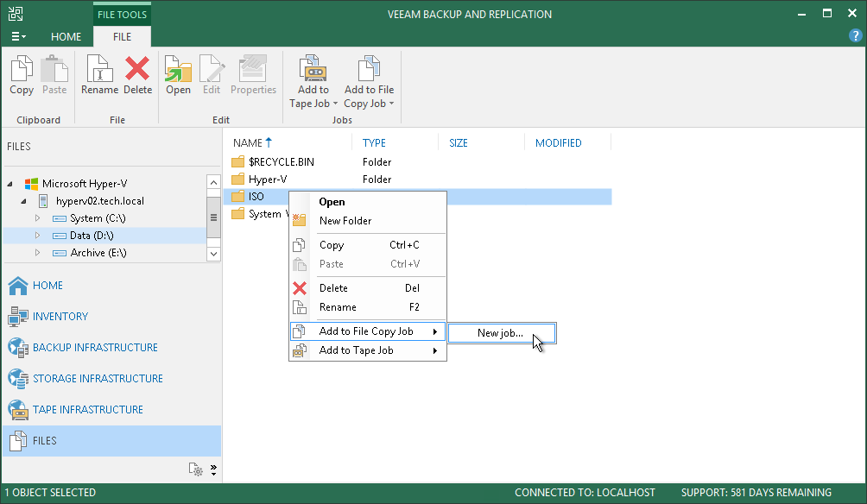Viewport: 867px width, 504px height.
Task: Expand the System (C:\) drive node
Action: point(38,218)
